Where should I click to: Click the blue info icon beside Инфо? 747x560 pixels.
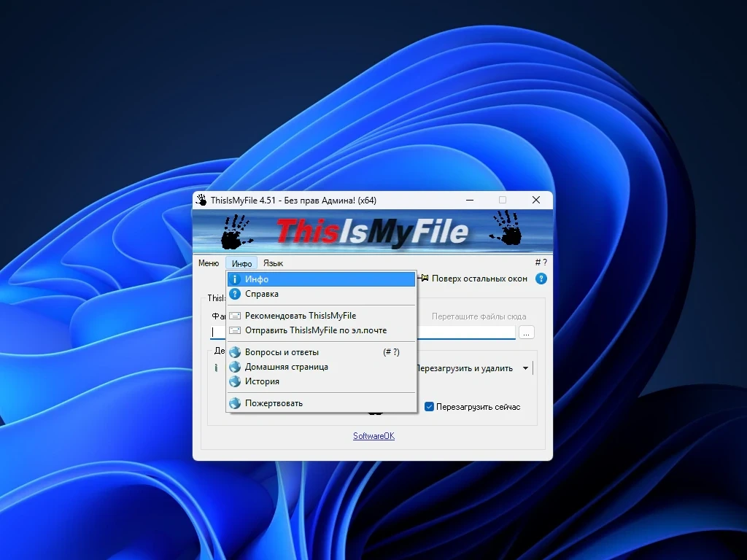click(234, 279)
